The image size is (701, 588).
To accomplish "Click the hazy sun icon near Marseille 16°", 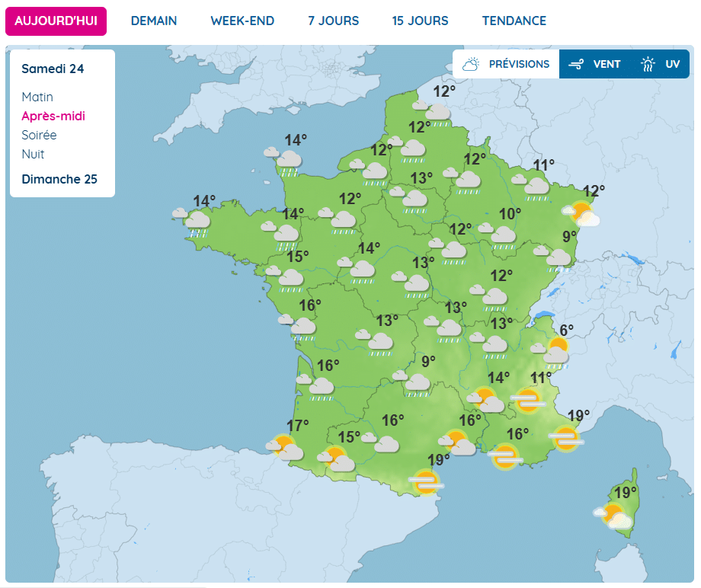I will (x=506, y=457).
